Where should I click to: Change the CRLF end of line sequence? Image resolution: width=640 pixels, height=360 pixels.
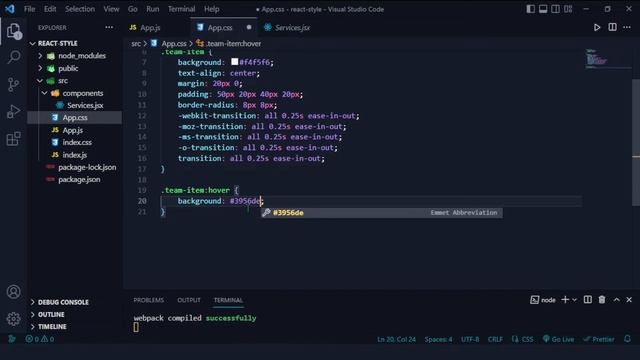pos(495,339)
